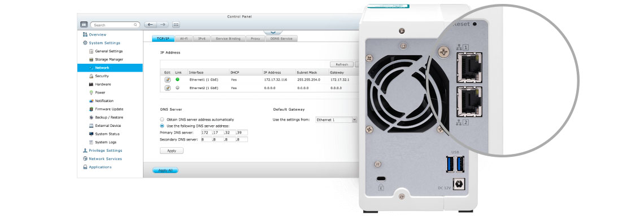Select Network in the sidebar
The height and width of the screenshot is (216, 644).
pyautogui.click(x=110, y=68)
